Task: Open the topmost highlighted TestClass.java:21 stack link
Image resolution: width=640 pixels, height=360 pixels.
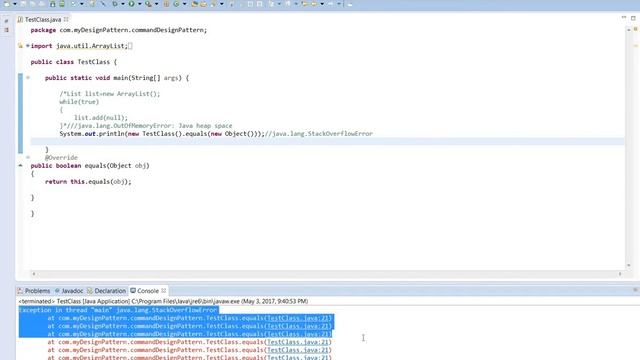Action: tap(298, 318)
